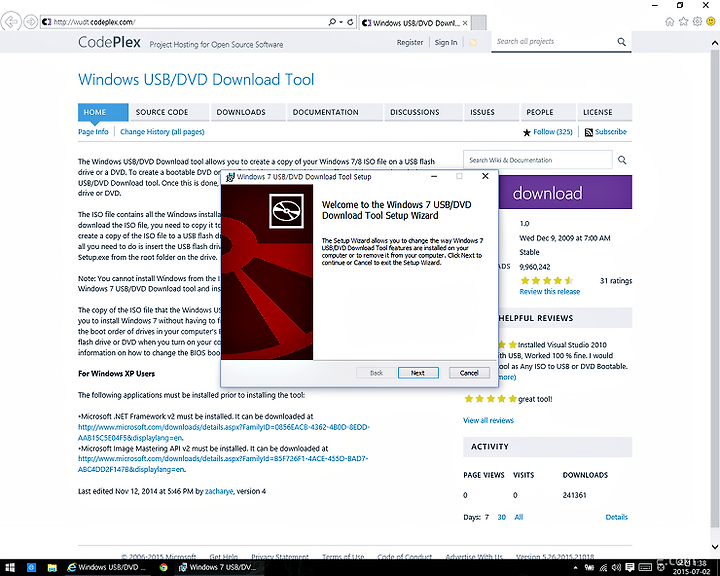
Task: Click Cancel in the setup wizard
Action: pyautogui.click(x=469, y=373)
